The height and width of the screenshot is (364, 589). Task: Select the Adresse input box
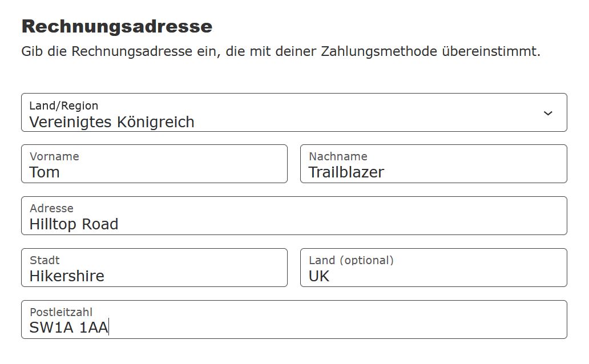pyautogui.click(x=294, y=216)
